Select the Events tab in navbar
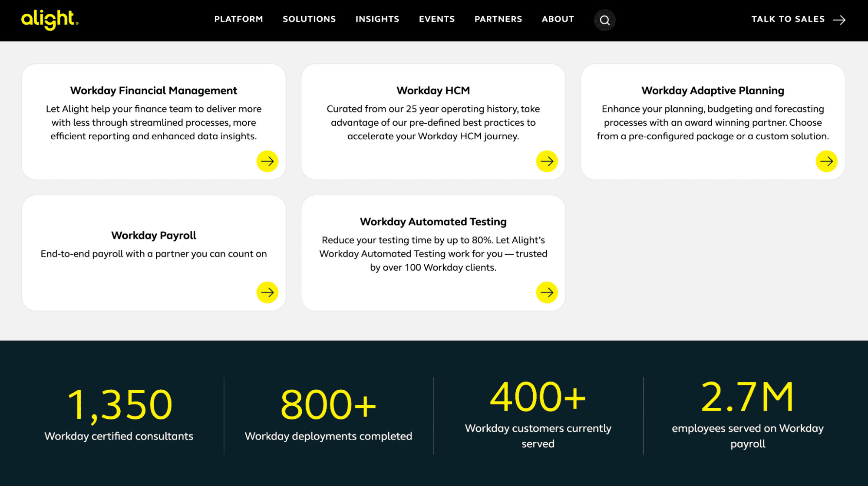 436,20
